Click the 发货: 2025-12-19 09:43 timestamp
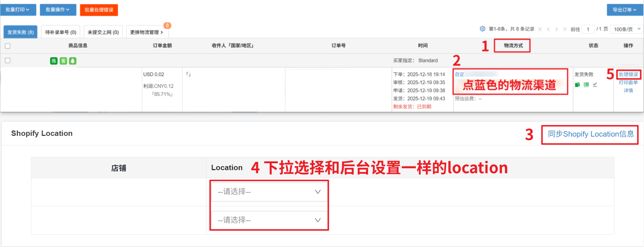This screenshot has width=644, height=247. pos(419,98)
